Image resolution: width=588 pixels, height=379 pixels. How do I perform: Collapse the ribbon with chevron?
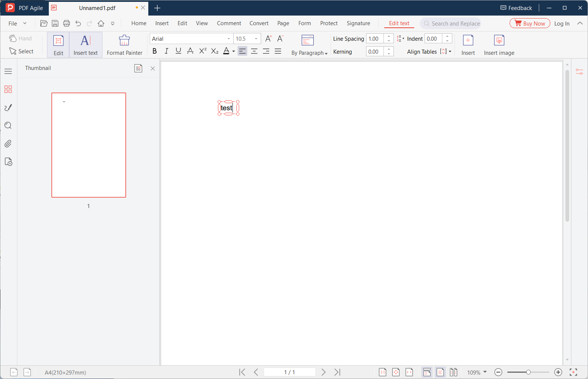580,23
